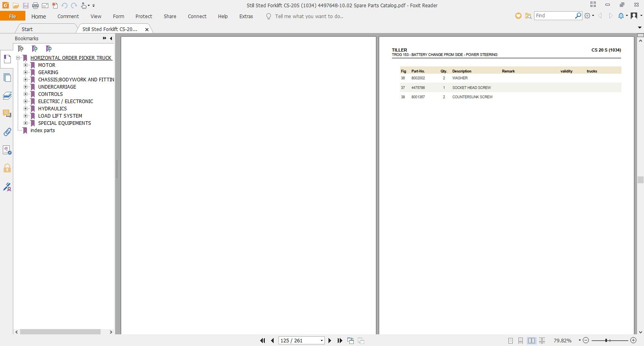Close the Still Sted Forklift document tab

pyautogui.click(x=147, y=29)
